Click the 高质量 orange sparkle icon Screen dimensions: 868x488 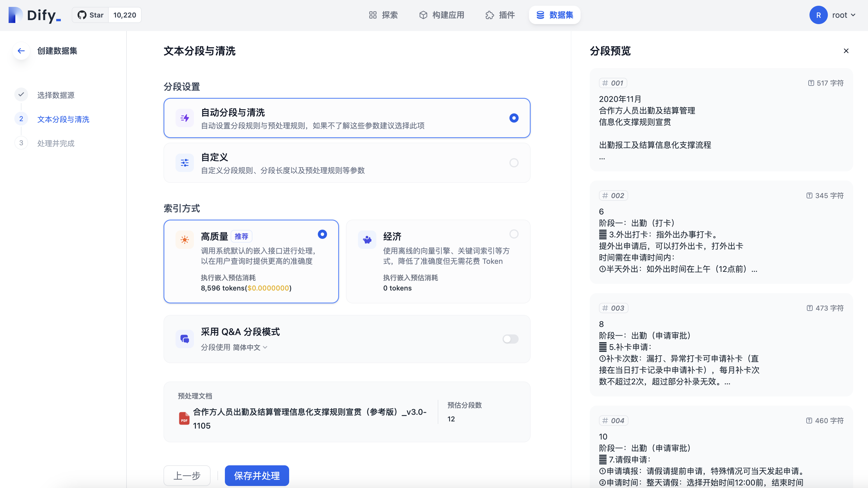point(185,240)
